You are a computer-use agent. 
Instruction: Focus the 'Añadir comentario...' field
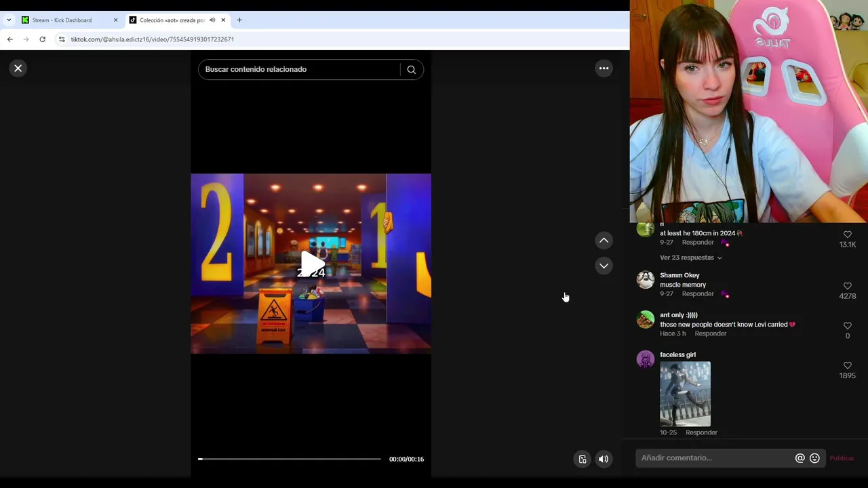pyautogui.click(x=715, y=458)
